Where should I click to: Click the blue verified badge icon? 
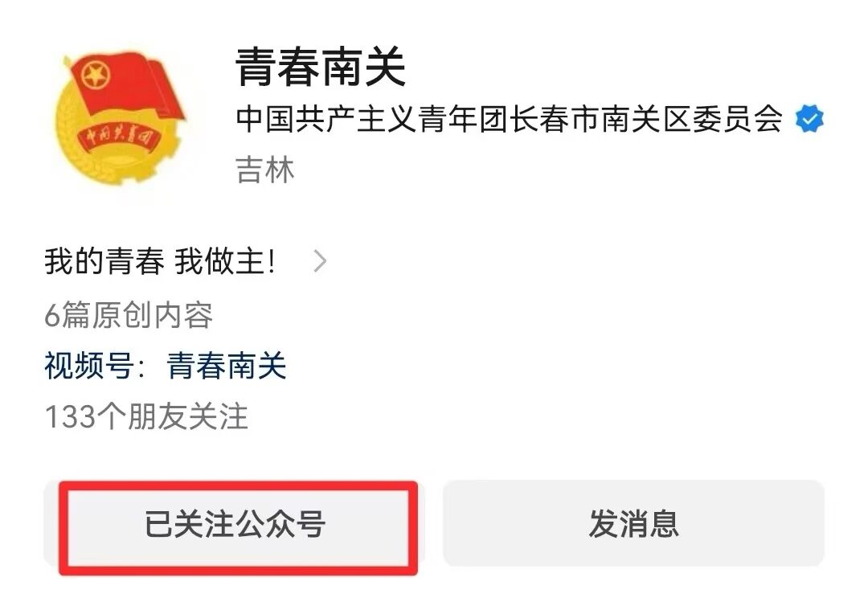point(809,119)
